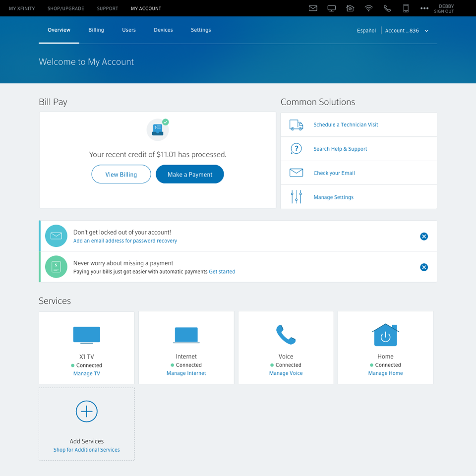This screenshot has height=476, width=476.
Task: Click the Home power house icon
Action: [x=385, y=335]
